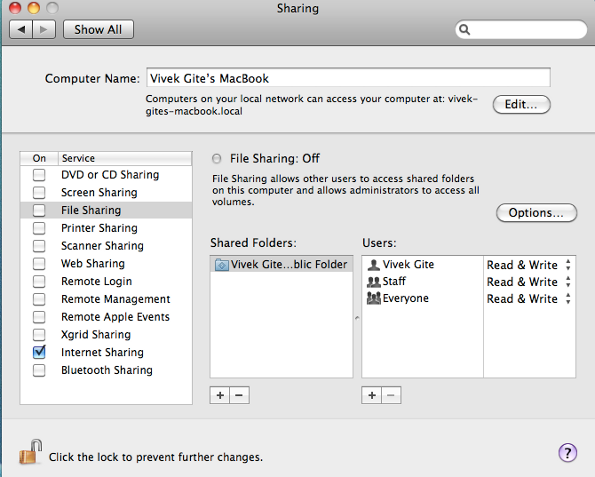Select Remote Management service row
Image resolution: width=595 pixels, height=477 pixels.
point(106,299)
